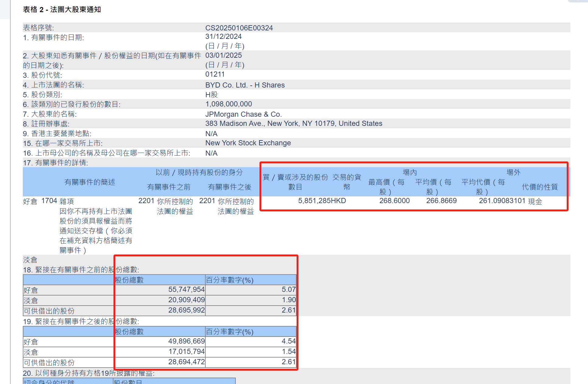Click short position after event 17,015,794
Viewport: 588px width, 384px height.
pos(186,351)
